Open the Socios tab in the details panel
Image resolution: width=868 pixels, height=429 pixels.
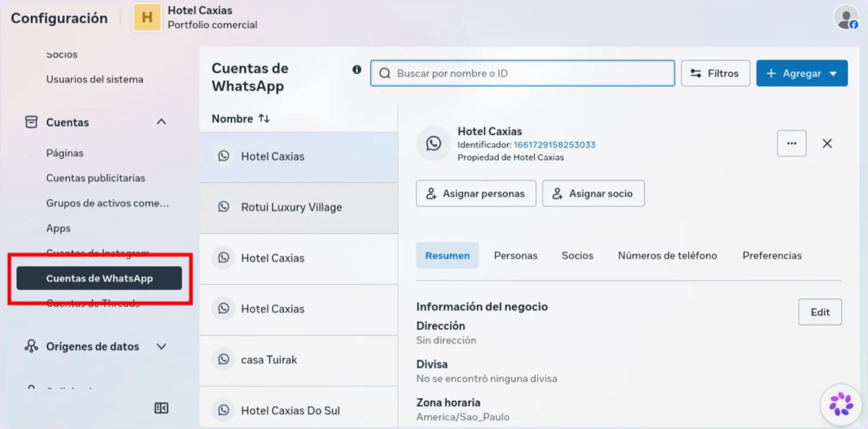click(x=577, y=256)
